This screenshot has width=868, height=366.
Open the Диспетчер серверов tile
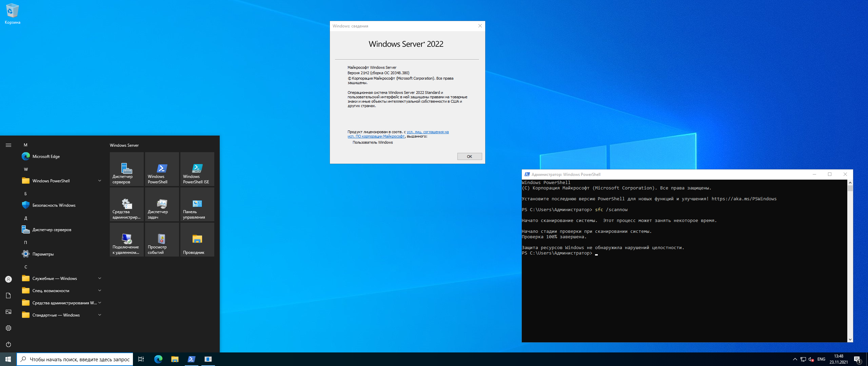127,169
